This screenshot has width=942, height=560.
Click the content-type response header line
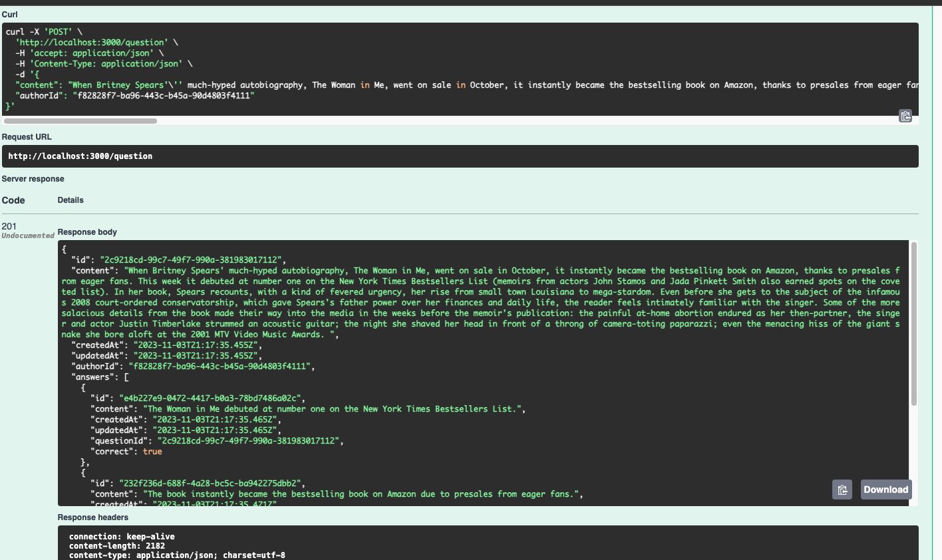pyautogui.click(x=177, y=555)
